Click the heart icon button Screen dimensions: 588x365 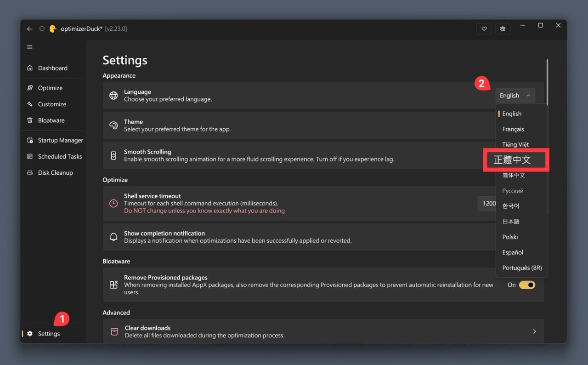pyautogui.click(x=484, y=29)
